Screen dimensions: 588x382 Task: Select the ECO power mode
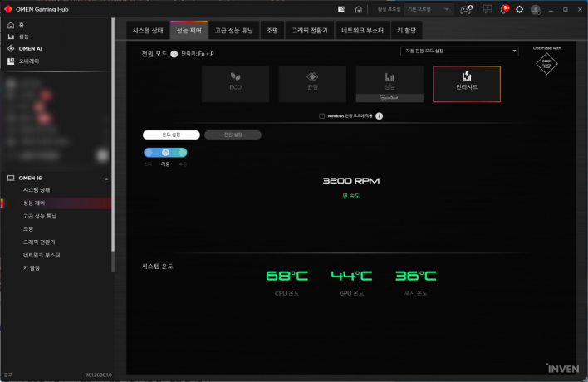coord(236,84)
